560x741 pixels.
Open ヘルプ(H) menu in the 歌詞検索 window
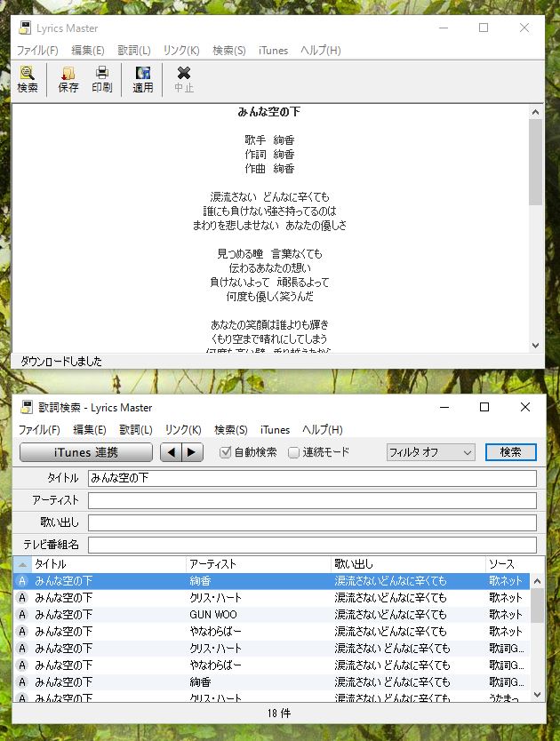click(x=323, y=429)
